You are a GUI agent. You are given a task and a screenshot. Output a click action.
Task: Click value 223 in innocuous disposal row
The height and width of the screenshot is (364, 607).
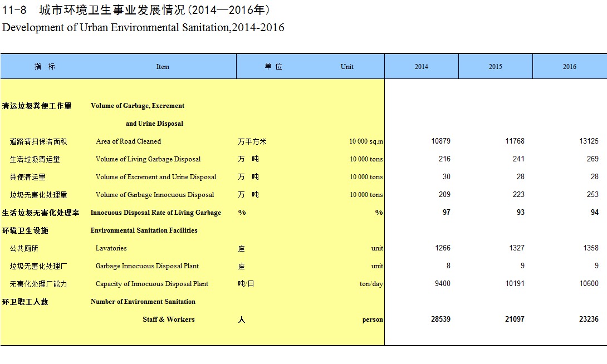point(518,195)
